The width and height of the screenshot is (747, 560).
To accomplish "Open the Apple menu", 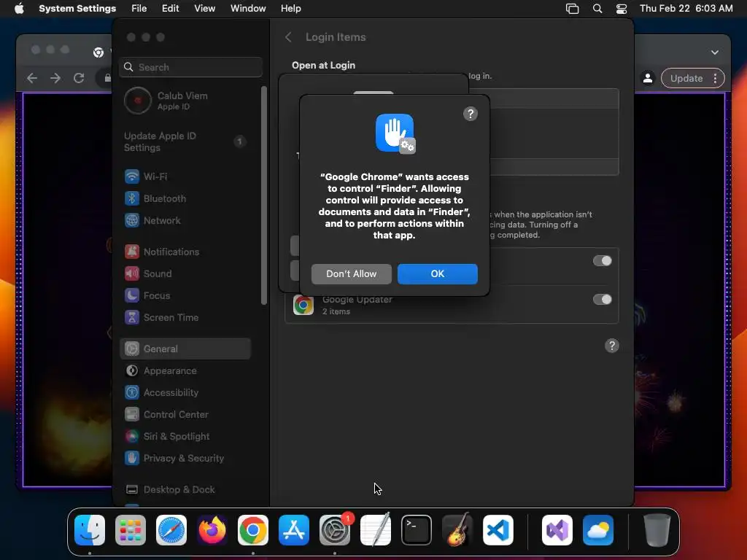I will point(19,9).
